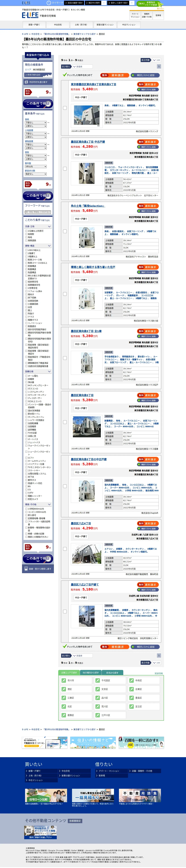Open the 中古住宅 navigation tab

(x=58, y=25)
